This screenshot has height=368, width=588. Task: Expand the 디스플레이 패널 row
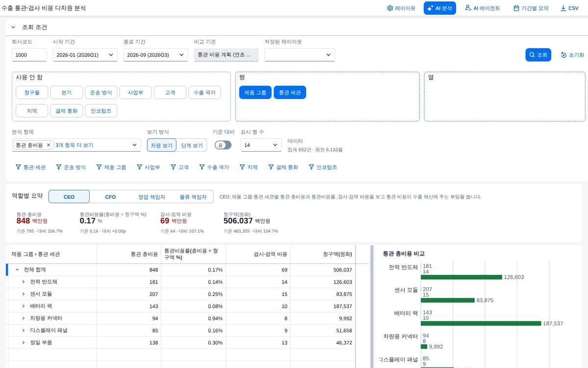24,330
